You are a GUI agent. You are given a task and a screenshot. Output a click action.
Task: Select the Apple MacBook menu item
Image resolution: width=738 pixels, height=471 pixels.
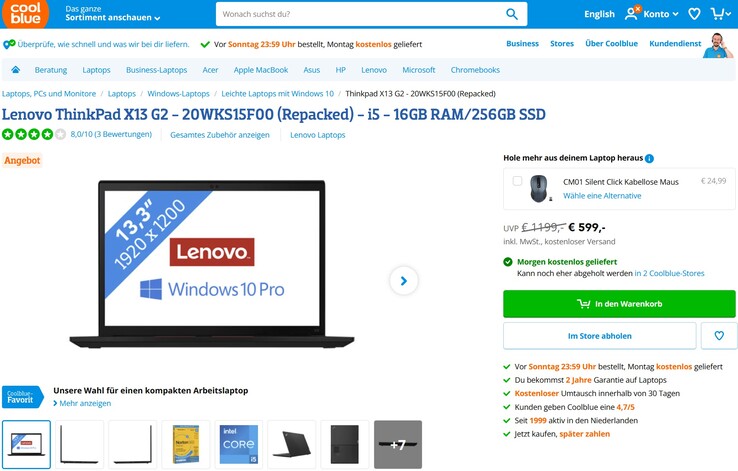261,70
